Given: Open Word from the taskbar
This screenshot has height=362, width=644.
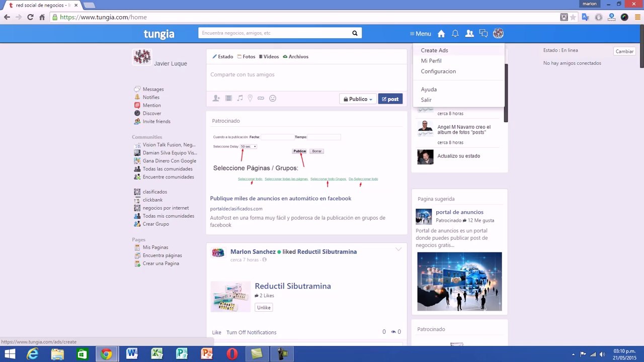Looking at the screenshot, I should pos(132,354).
